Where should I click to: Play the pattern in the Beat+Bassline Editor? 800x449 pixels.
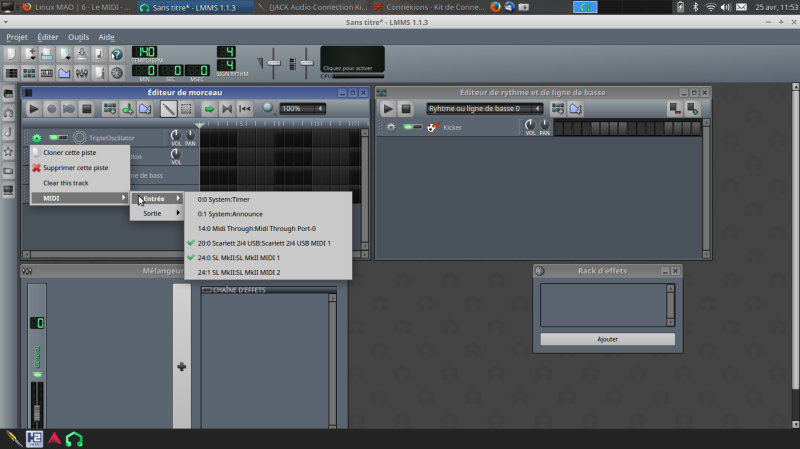click(x=388, y=109)
